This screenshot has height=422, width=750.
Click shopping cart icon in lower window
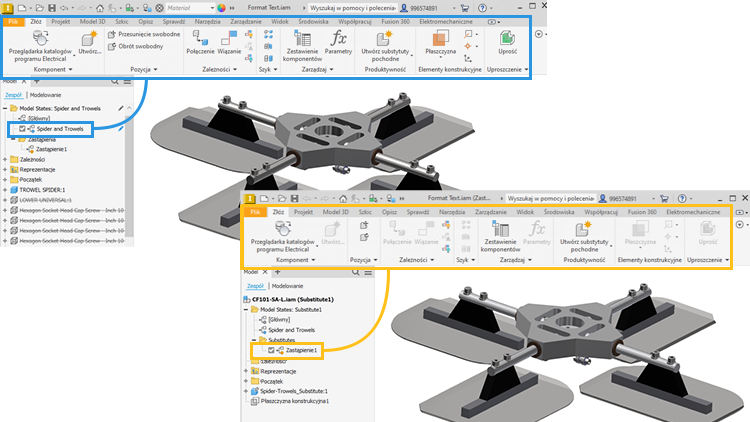click(664, 198)
